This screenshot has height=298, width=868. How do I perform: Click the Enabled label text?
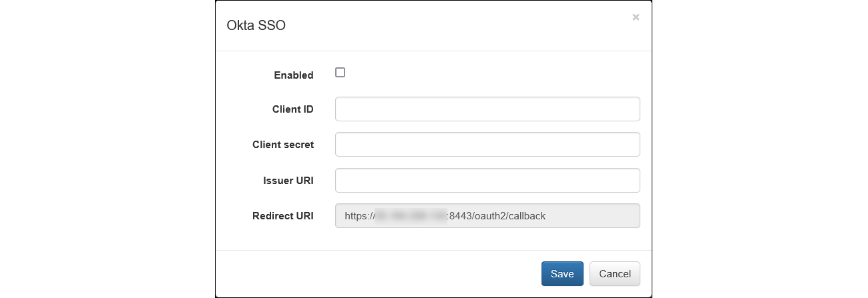coord(293,75)
